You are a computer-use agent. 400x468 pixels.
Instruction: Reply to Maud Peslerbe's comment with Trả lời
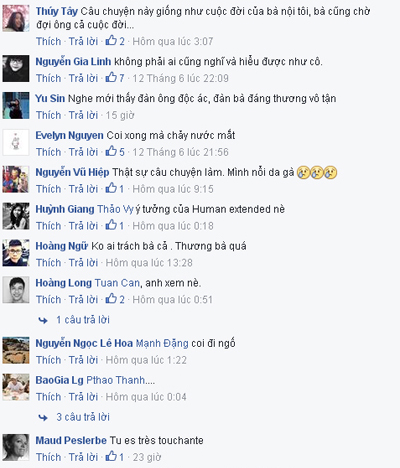(x=83, y=457)
